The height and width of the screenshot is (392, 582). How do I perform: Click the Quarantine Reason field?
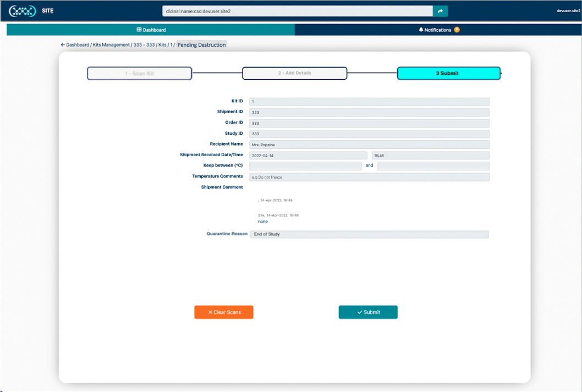coord(369,234)
